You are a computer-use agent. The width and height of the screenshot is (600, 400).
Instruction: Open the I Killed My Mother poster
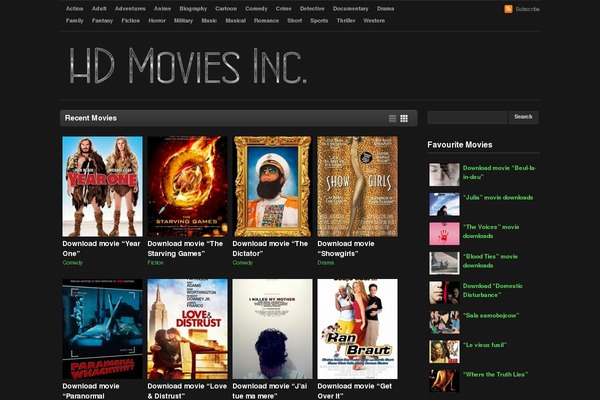(x=272, y=329)
